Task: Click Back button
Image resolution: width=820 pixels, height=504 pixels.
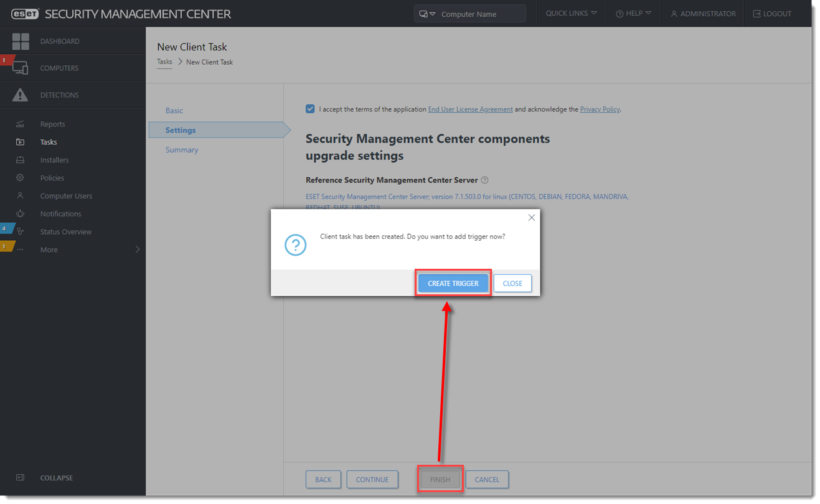Action: 323,480
